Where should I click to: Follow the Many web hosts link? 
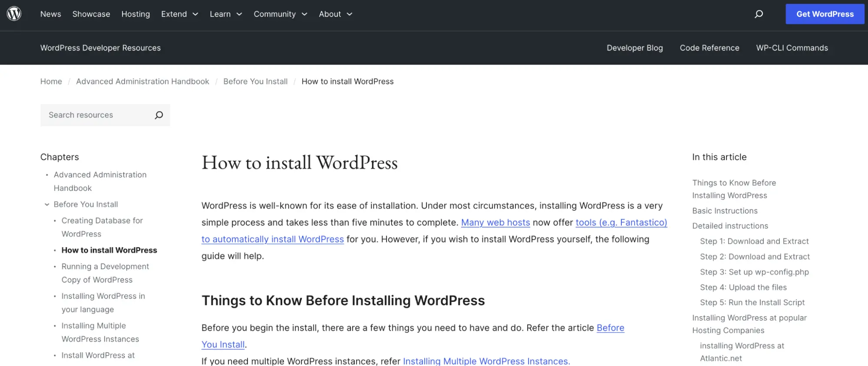(495, 222)
